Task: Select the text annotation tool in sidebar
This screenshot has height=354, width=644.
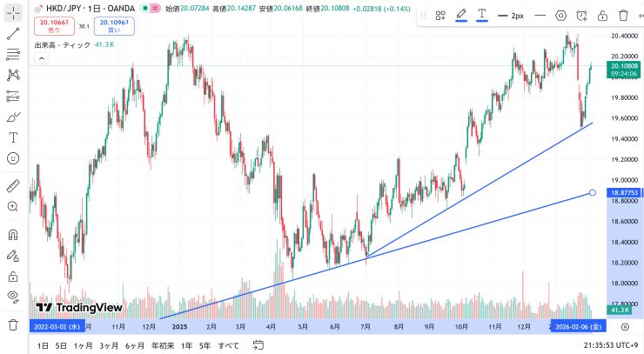Action: [x=13, y=137]
